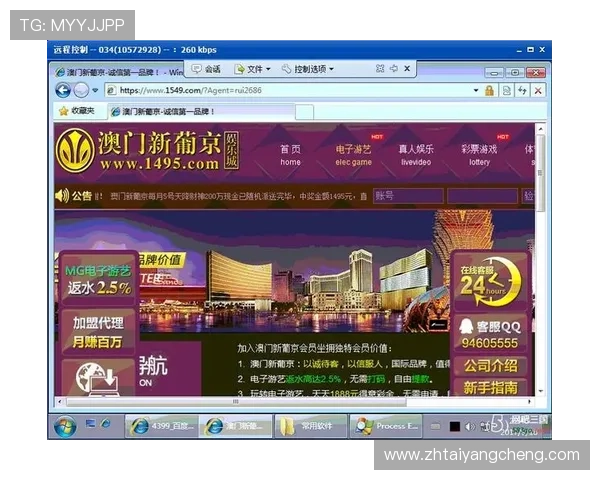Switch to the 澳门新葡 taskbar window
Image resolution: width=600 pixels, height=480 pixels.
(236, 426)
